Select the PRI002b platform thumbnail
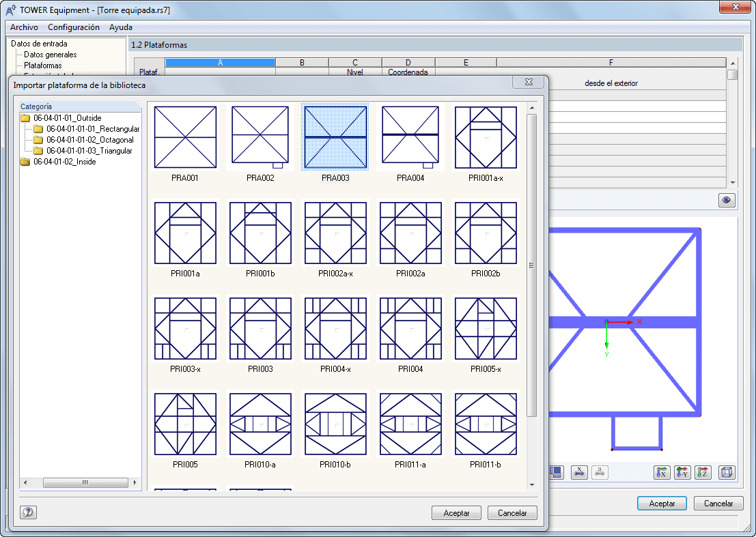The height and width of the screenshot is (537, 756). 486,233
